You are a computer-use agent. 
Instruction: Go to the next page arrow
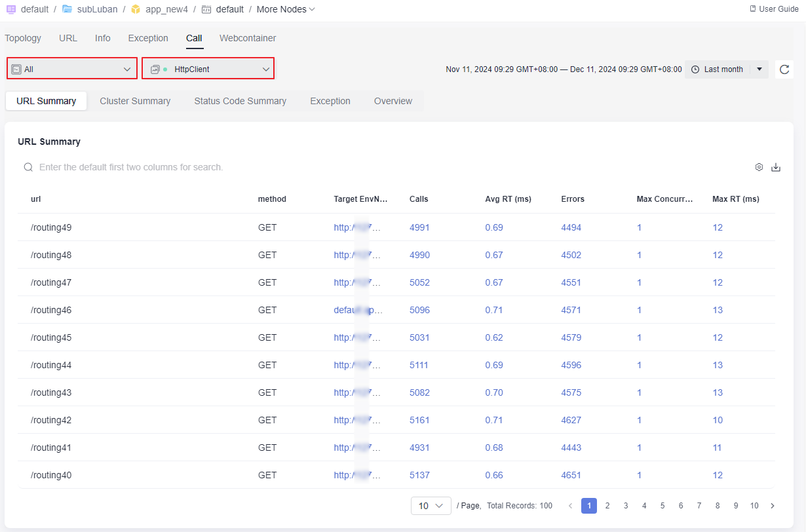tap(773, 506)
